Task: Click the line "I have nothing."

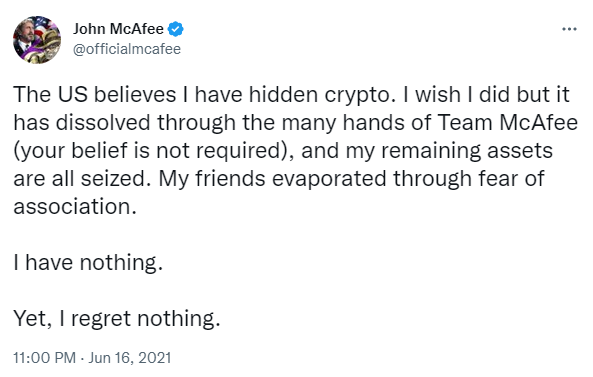Action: point(88,262)
